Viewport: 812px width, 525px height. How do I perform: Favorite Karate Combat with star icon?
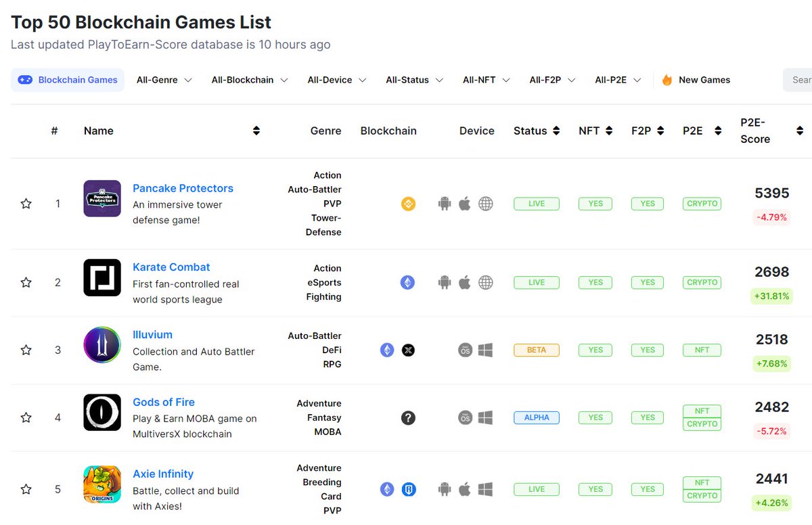pyautogui.click(x=26, y=283)
